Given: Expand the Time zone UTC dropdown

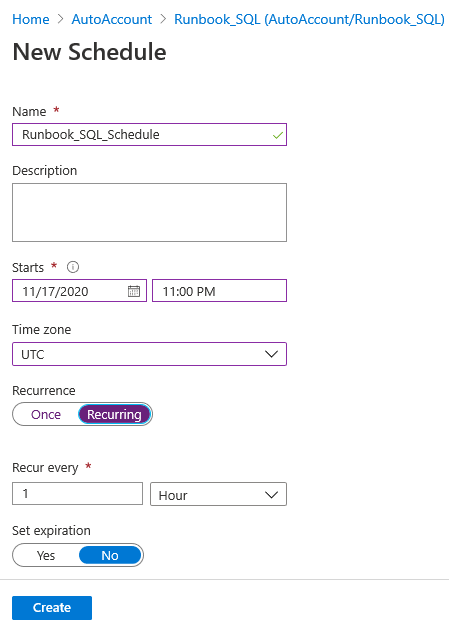Looking at the screenshot, I should point(149,354).
